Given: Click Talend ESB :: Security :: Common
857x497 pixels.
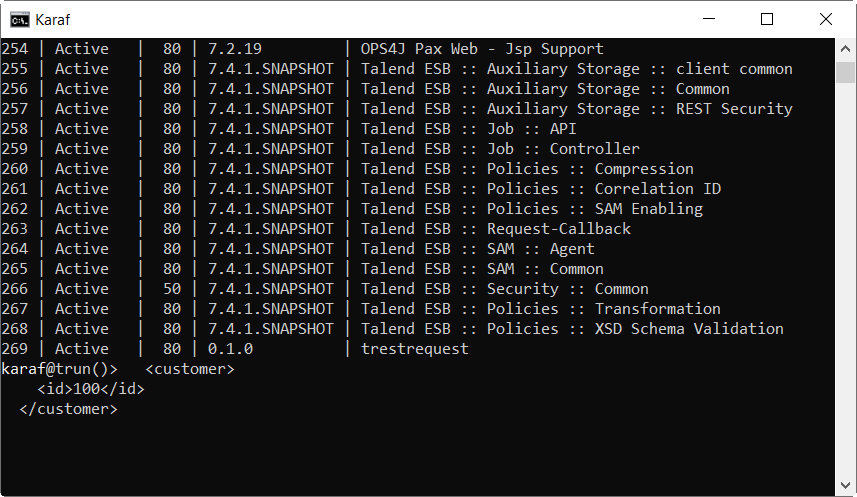Looking at the screenshot, I should tap(505, 289).
